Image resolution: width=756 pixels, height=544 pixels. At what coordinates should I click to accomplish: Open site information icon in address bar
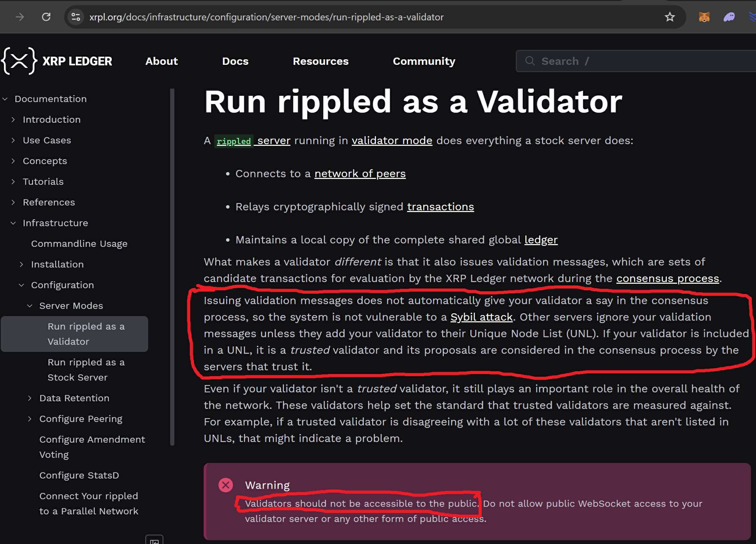(x=75, y=17)
